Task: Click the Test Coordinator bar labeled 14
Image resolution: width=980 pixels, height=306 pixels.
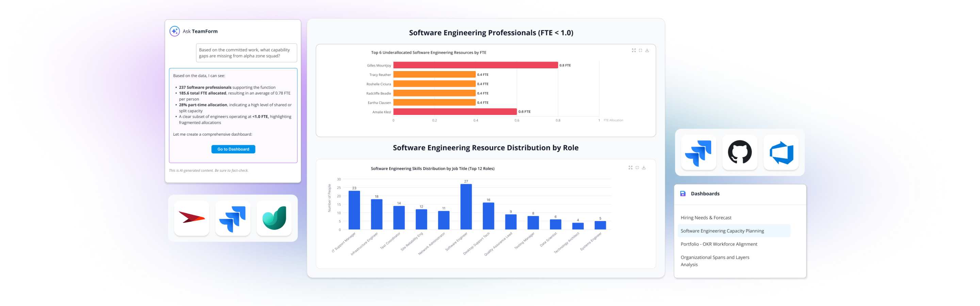Action: 399,218
